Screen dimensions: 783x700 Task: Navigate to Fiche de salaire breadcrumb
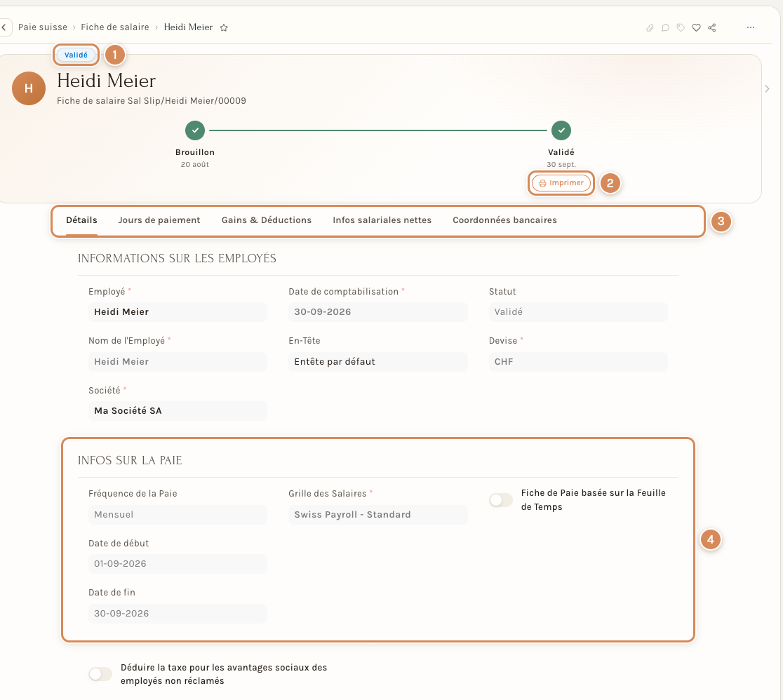(x=115, y=27)
